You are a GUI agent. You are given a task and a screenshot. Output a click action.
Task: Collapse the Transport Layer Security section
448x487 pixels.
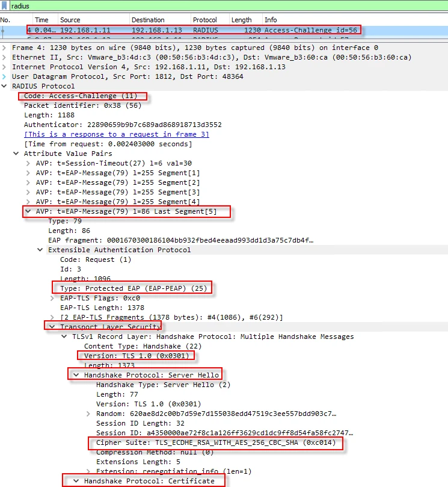tap(52, 327)
